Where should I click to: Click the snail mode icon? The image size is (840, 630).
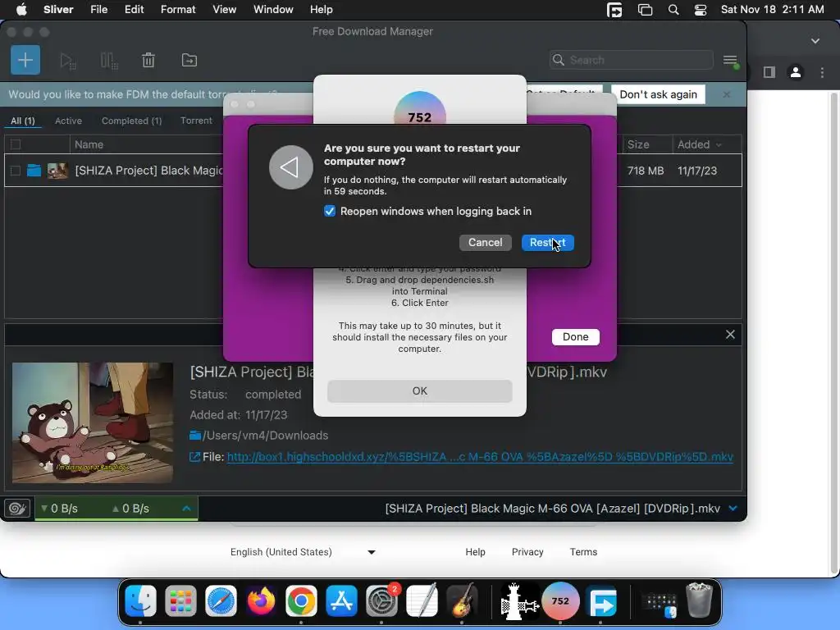(18, 508)
